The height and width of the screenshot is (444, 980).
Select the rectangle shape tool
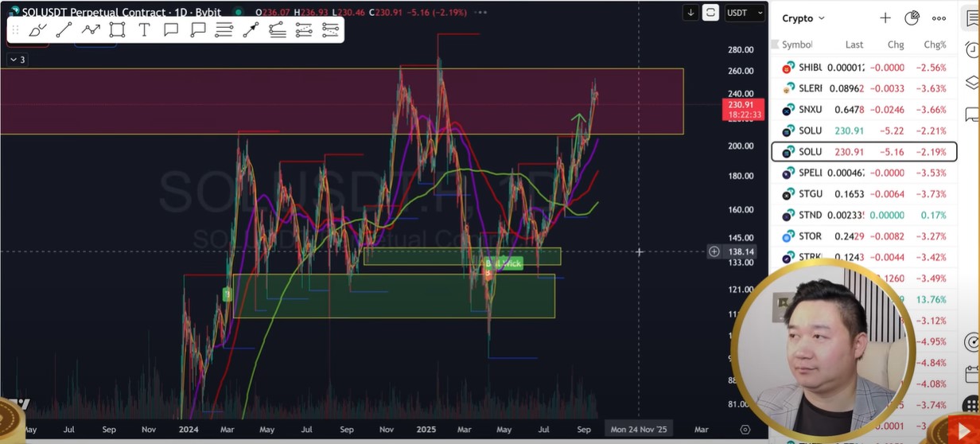click(118, 30)
